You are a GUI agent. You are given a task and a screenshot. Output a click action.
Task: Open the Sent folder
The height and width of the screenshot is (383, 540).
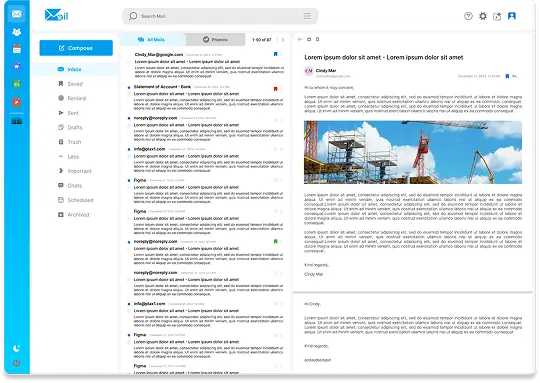[x=69, y=113]
